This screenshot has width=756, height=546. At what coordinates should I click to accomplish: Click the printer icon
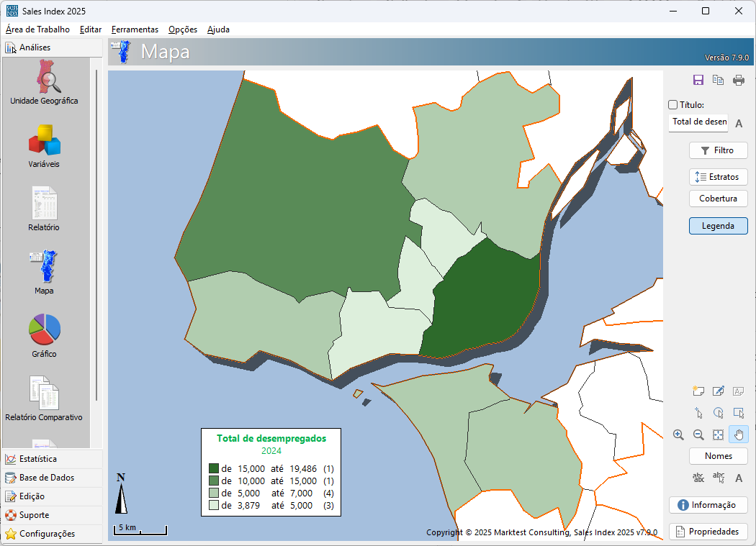[x=739, y=81]
